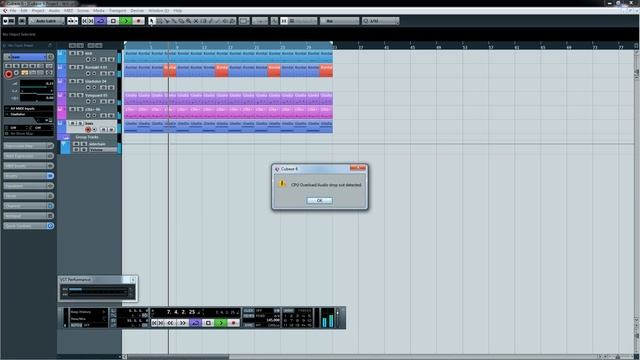Click the top toolbar Play button
This screenshot has height=360, width=640.
click(126, 21)
